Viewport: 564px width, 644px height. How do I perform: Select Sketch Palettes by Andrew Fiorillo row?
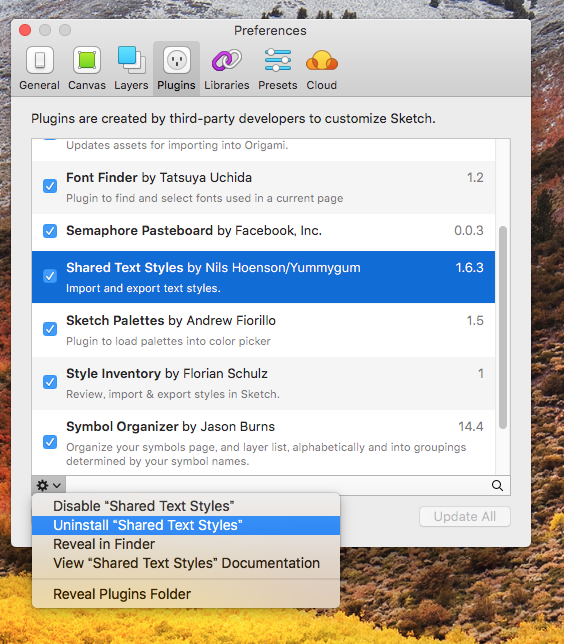pos(263,330)
